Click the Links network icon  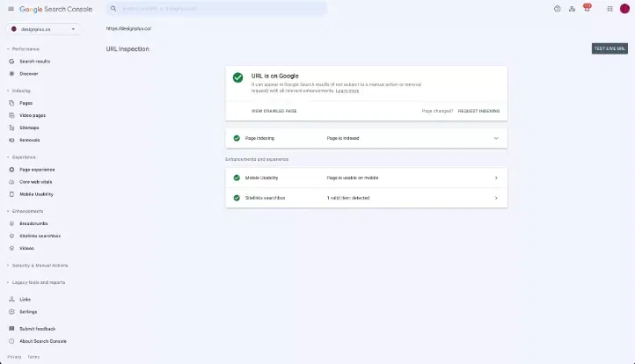11,300
